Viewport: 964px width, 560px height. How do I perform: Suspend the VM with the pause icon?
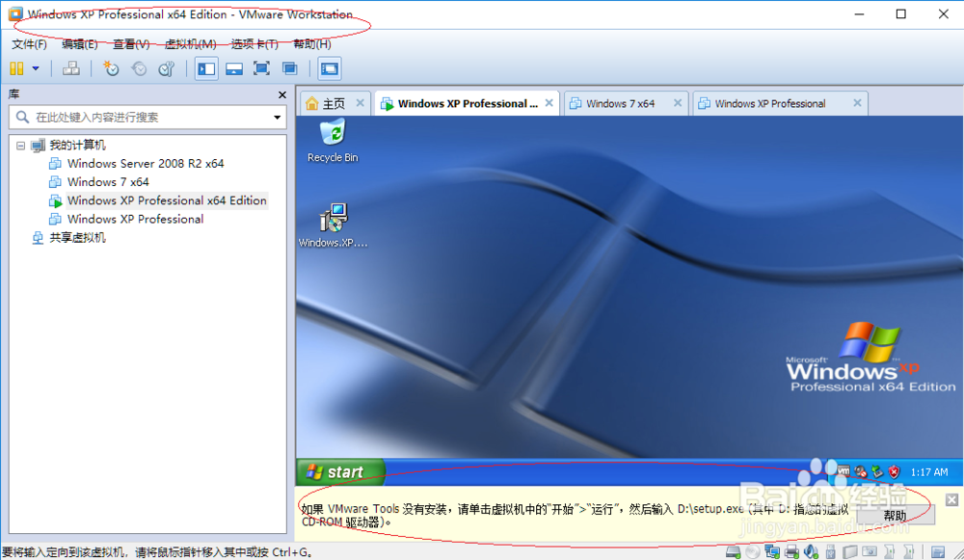point(16,68)
